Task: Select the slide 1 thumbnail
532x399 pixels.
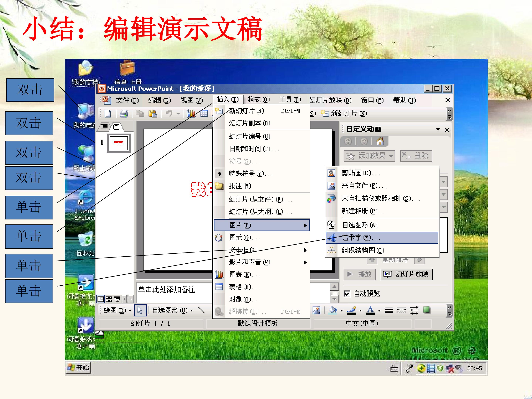Action: point(119,143)
